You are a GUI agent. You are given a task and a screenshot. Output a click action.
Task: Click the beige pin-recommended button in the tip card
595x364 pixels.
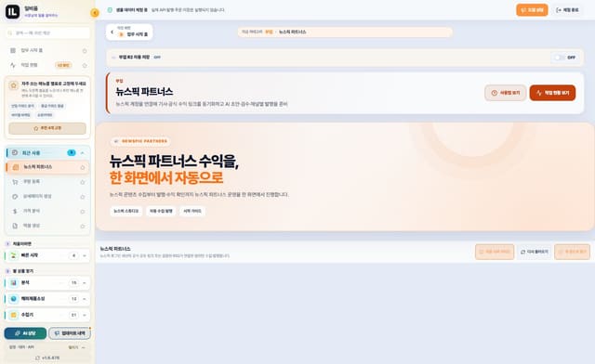pyautogui.click(x=47, y=128)
